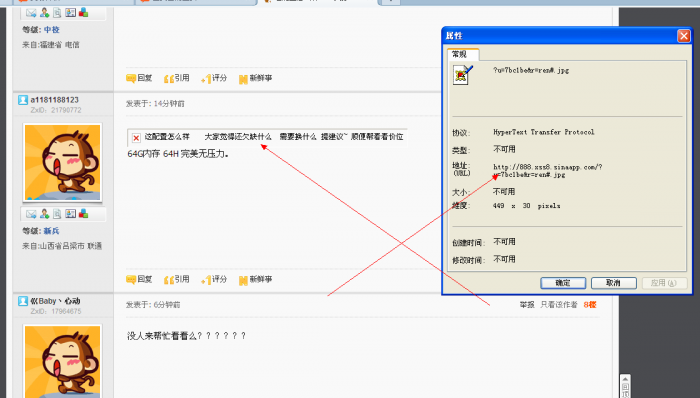Open a1181188123's profile card icon
This screenshot has width=700, height=398.
click(71, 214)
